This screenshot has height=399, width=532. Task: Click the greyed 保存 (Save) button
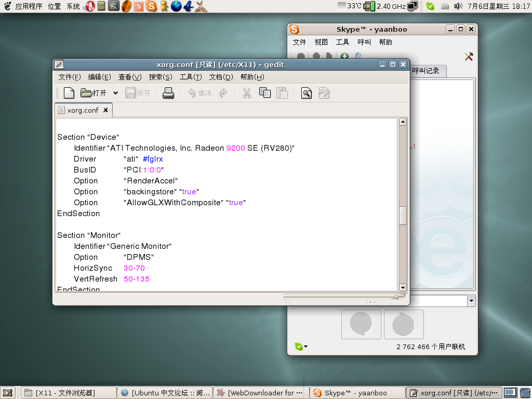[138, 93]
